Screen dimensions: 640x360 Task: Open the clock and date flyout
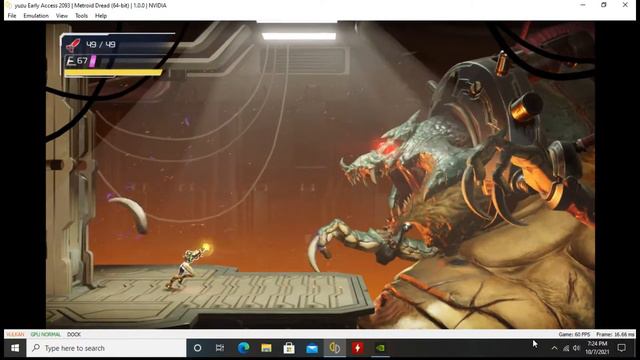598,348
